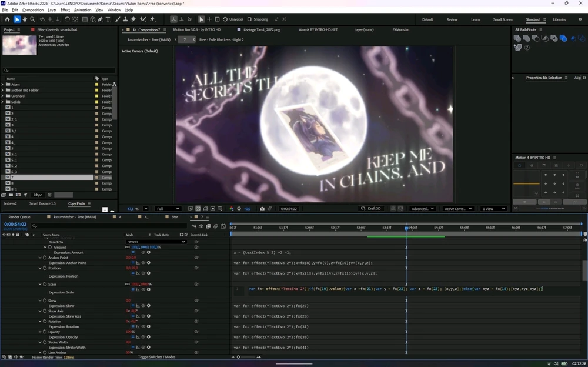Click the Anchor Point expression graph icon
This screenshot has width=588, height=367.
point(138,263)
